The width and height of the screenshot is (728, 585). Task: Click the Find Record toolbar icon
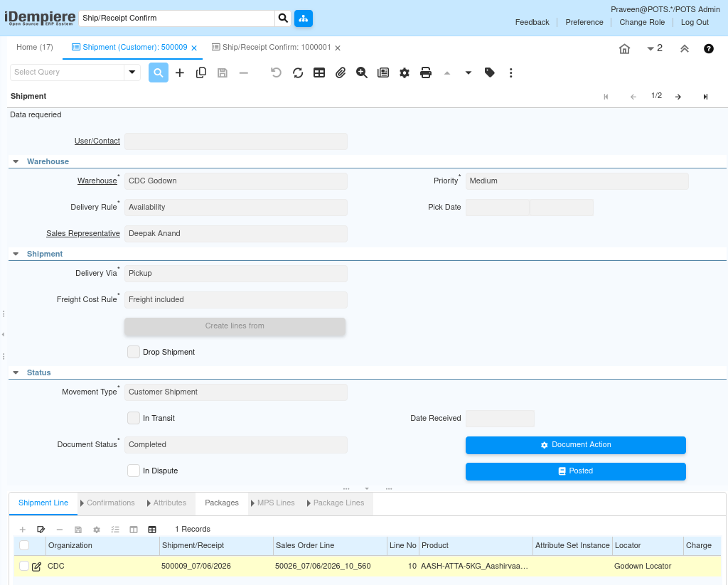point(159,73)
